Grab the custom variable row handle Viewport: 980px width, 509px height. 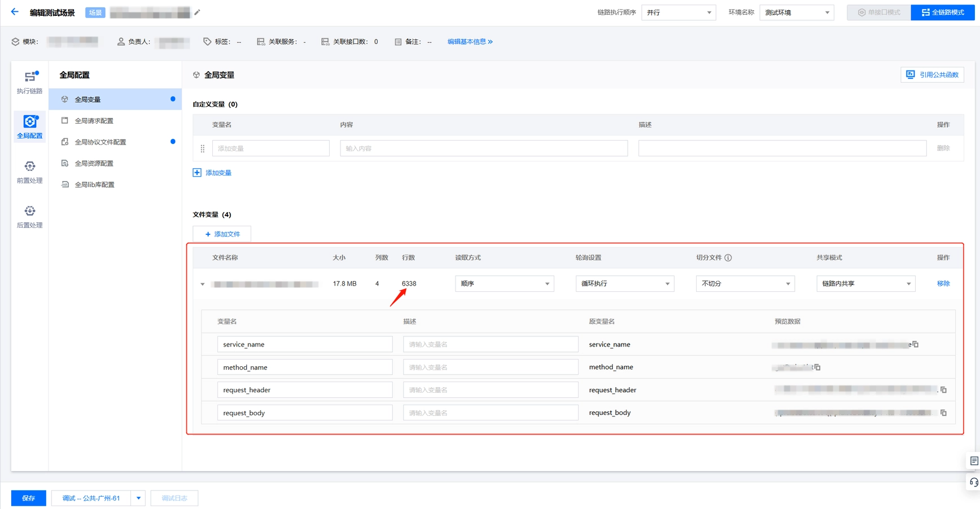pos(203,148)
